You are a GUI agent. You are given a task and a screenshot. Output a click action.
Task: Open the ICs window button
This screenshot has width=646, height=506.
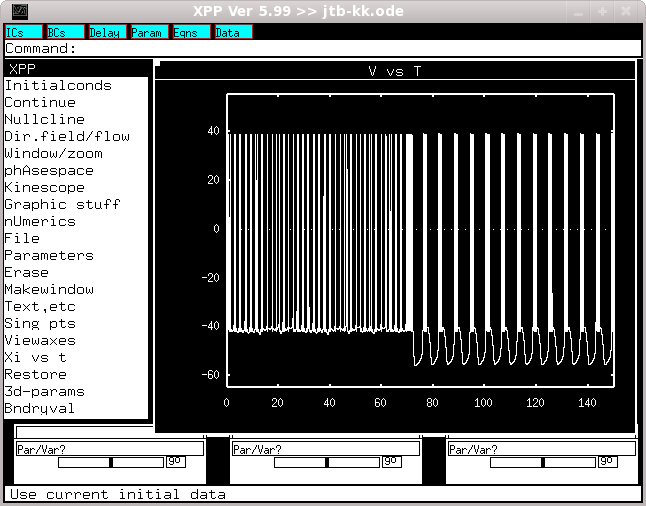(x=23, y=32)
